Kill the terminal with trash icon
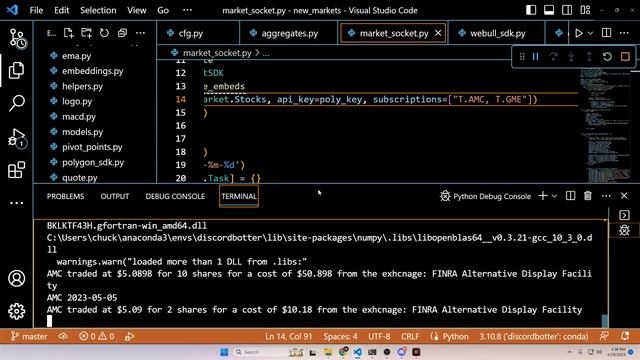This screenshot has height=360, width=640. (588, 196)
